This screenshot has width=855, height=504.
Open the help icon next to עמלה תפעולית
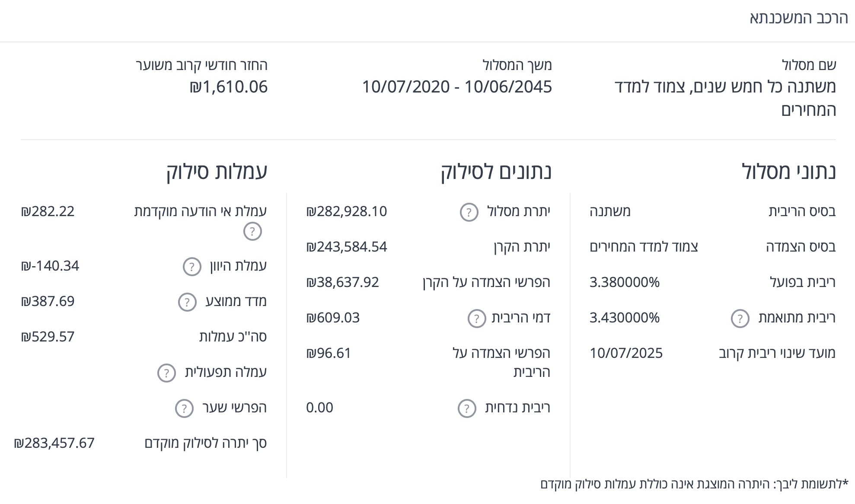(166, 373)
